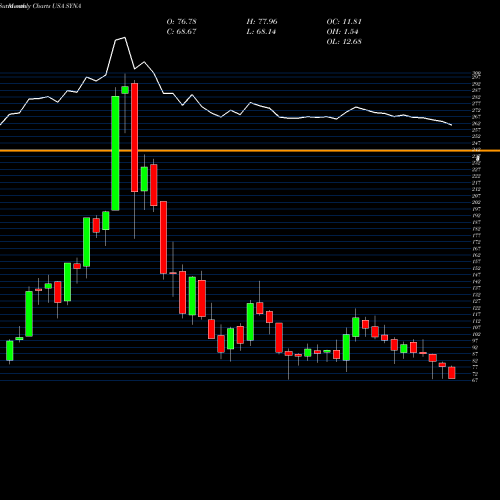Click the 'H: 77.96' high value
The image size is (500, 500).
262,22
